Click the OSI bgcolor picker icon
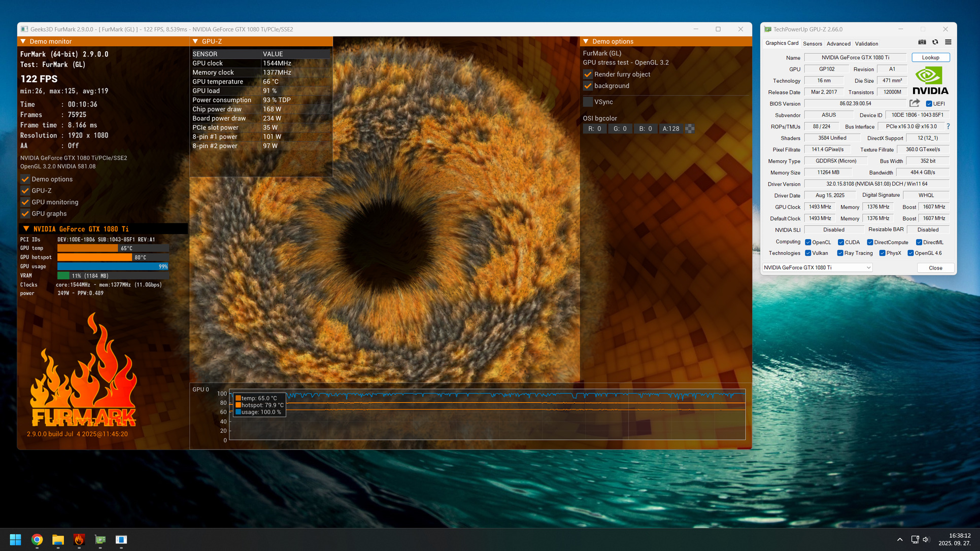This screenshot has height=551, width=980. pos(690,129)
